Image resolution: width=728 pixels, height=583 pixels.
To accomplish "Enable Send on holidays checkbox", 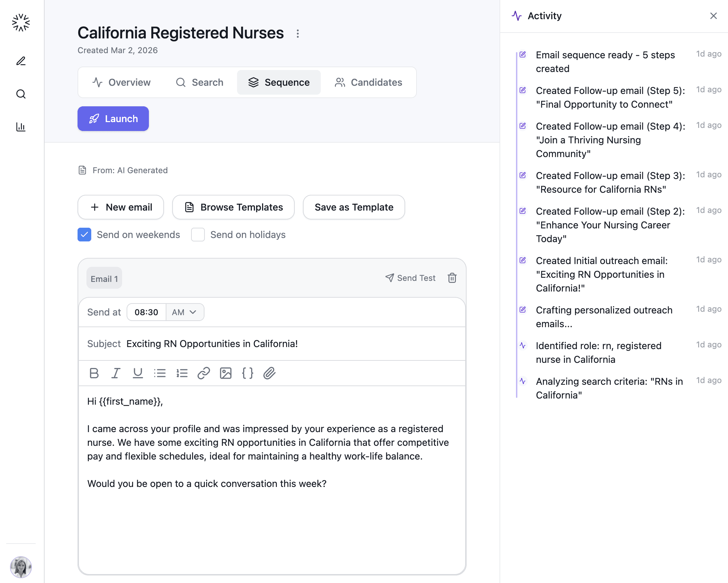I will click(198, 235).
